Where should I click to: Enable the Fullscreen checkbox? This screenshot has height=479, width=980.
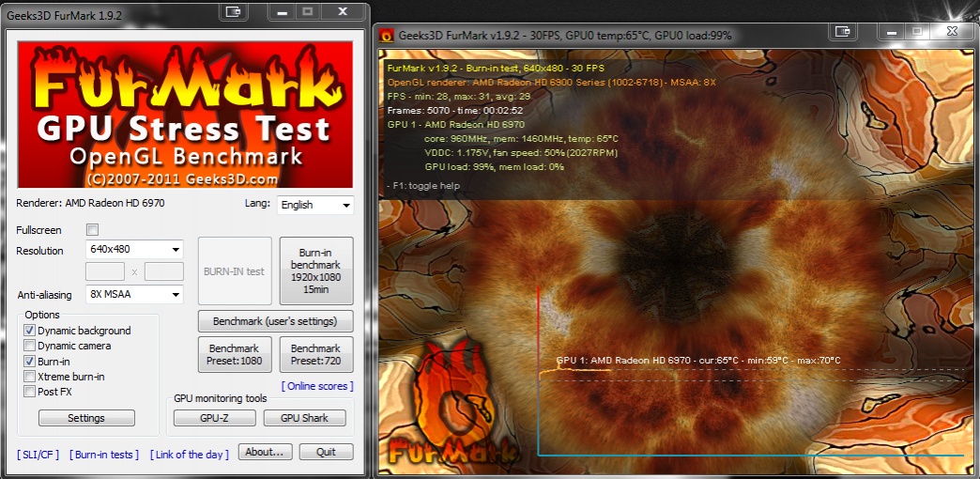(x=93, y=229)
